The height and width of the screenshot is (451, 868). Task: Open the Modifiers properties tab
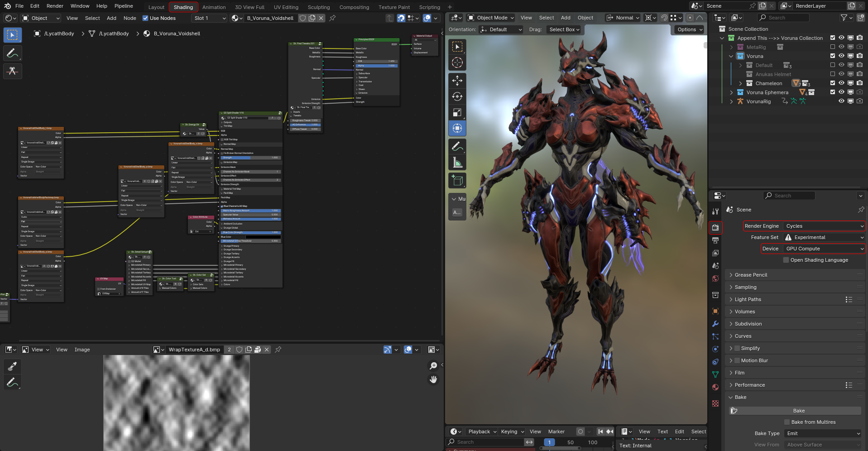click(x=715, y=324)
